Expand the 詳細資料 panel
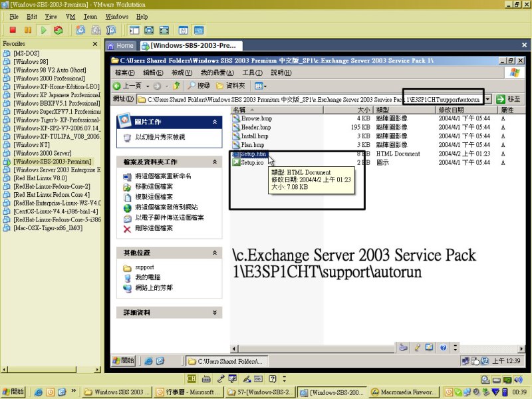This screenshot has width=532, height=399. (215, 313)
